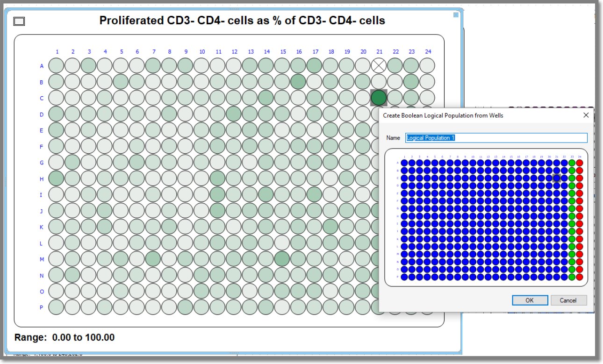This screenshot has width=603, height=364.
Task: Select well P9 on the heatmap plate
Action: [x=186, y=307]
